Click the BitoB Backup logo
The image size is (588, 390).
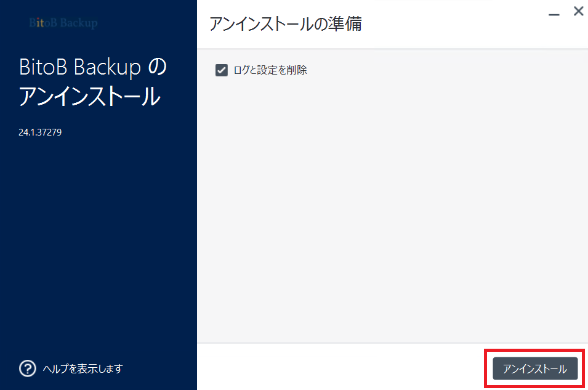(63, 23)
